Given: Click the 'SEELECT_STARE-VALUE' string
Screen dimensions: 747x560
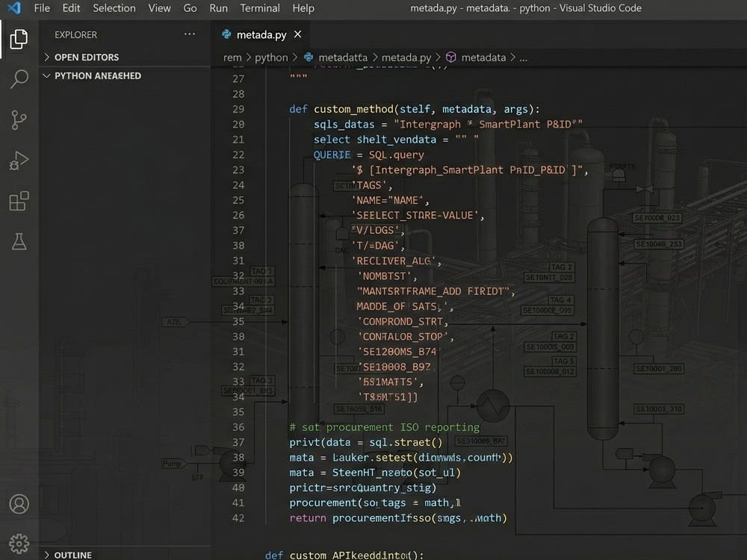Looking at the screenshot, I should pos(415,215).
